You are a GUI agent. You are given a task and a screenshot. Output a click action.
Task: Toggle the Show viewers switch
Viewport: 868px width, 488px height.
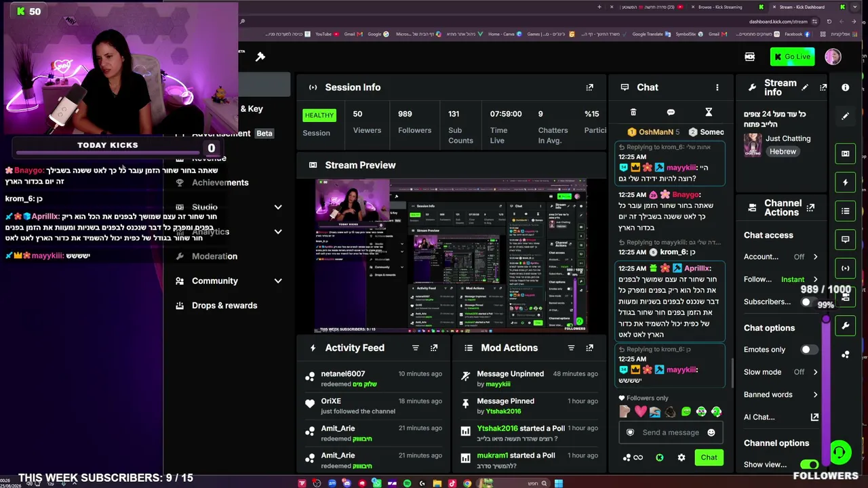coord(809,464)
